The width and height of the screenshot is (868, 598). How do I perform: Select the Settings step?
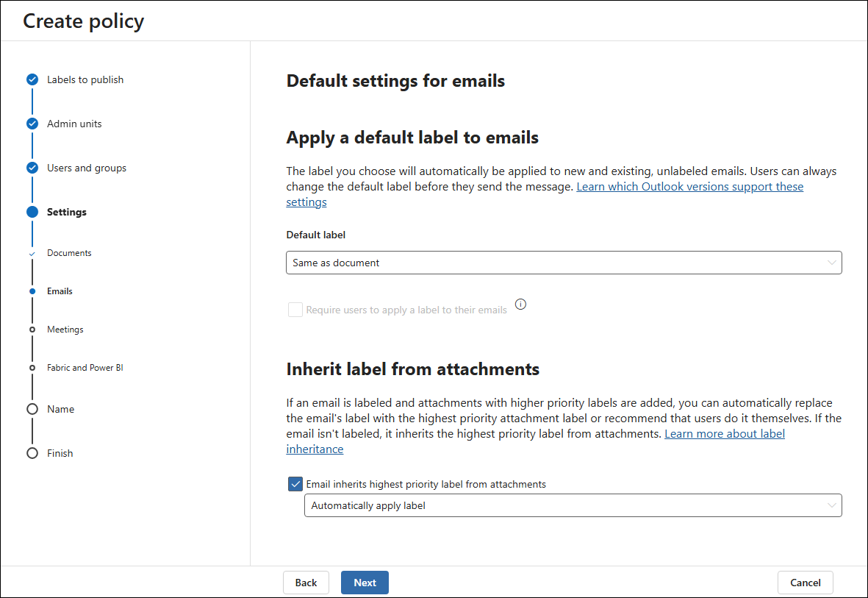66,212
